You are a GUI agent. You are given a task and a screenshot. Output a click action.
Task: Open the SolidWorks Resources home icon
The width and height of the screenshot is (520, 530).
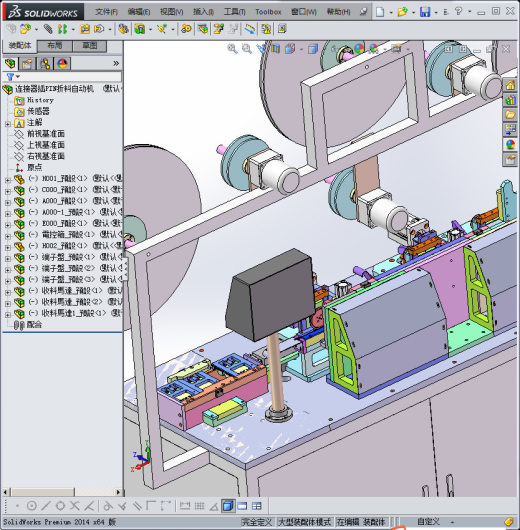(510, 85)
